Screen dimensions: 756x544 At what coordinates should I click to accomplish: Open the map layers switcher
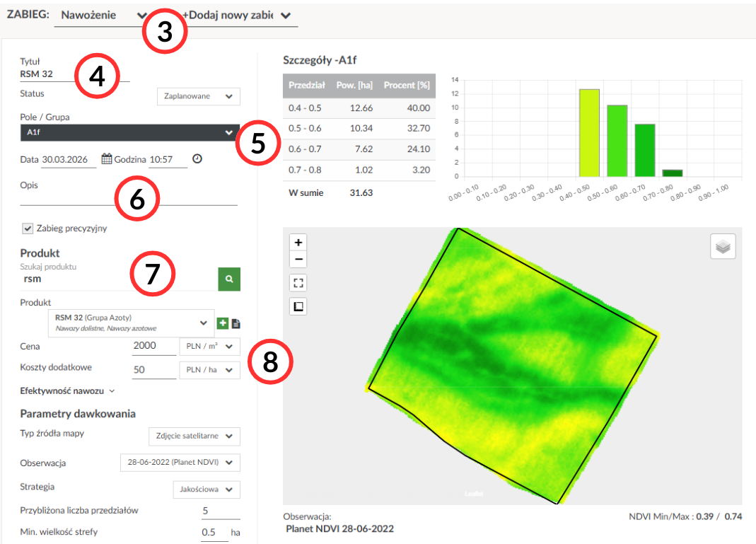click(722, 247)
